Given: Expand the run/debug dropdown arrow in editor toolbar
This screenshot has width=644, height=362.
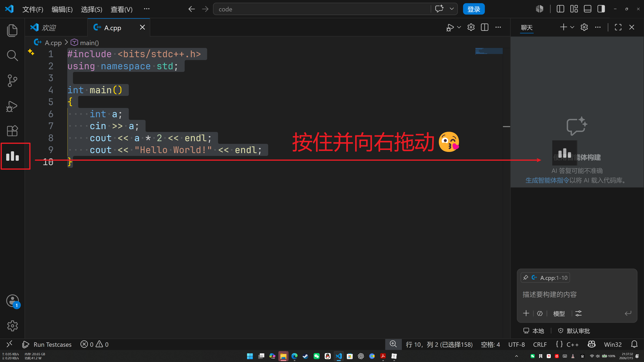Looking at the screenshot, I should (459, 27).
